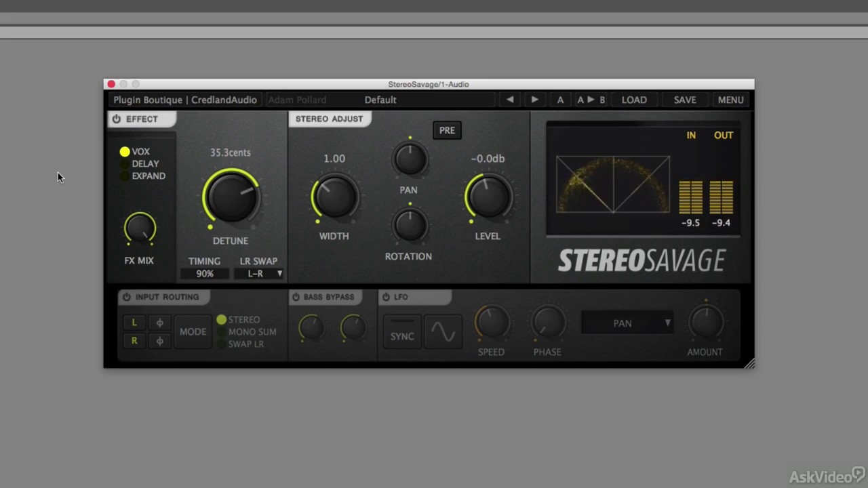Open the plugin MENU
The image size is (868, 488).
(730, 100)
